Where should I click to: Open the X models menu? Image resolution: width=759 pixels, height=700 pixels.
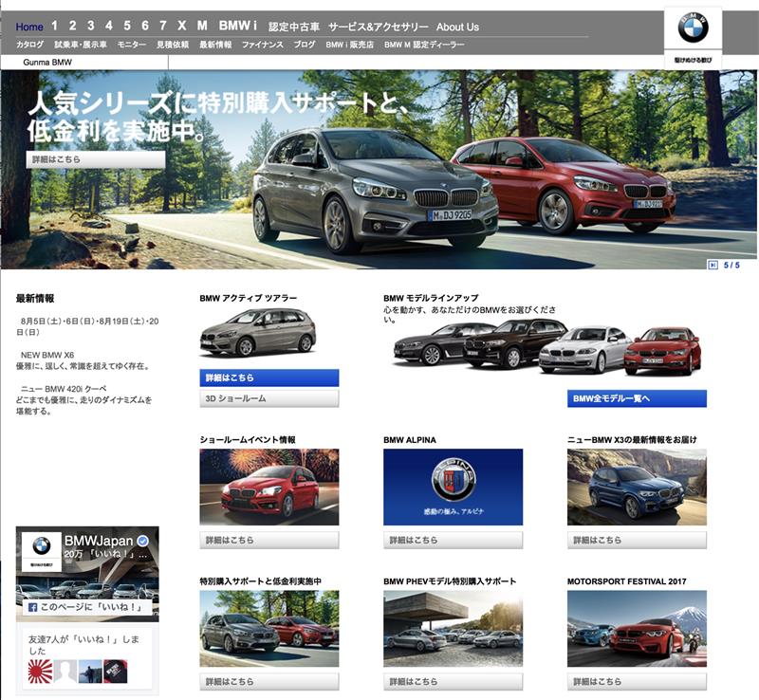pyautogui.click(x=181, y=26)
